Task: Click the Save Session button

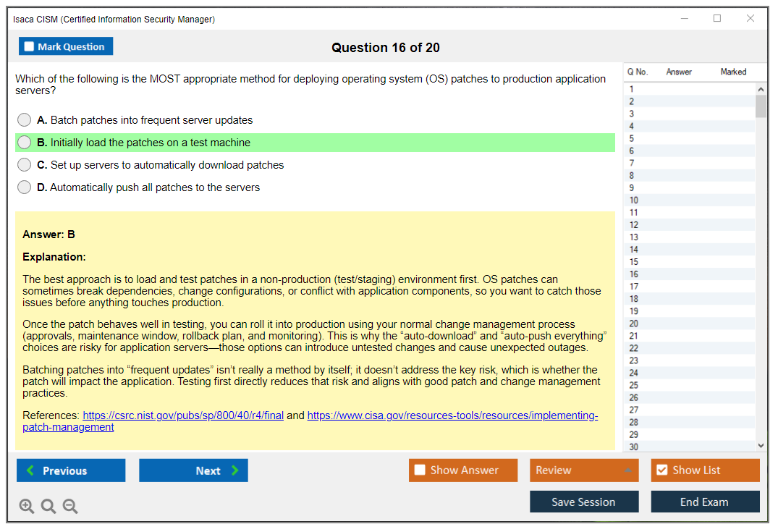Action: pyautogui.click(x=584, y=501)
